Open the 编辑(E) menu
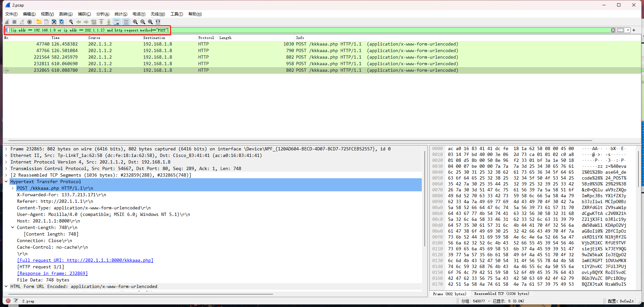The width and height of the screenshot is (644, 307). click(x=29, y=14)
